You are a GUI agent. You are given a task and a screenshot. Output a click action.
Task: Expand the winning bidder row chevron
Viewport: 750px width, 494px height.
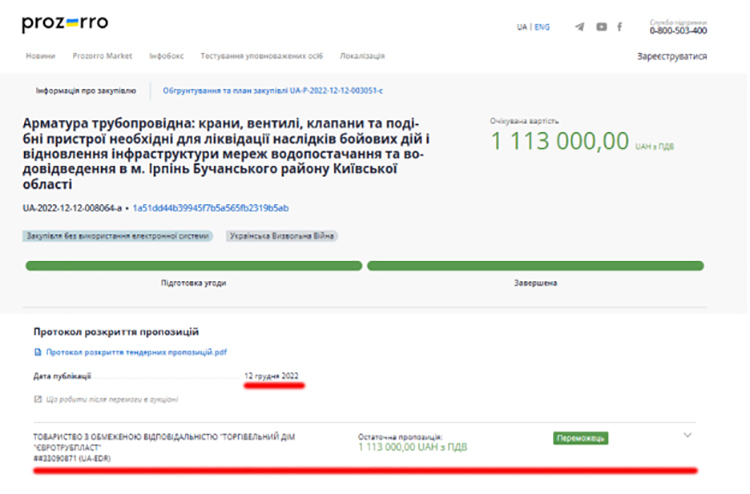[x=687, y=435]
